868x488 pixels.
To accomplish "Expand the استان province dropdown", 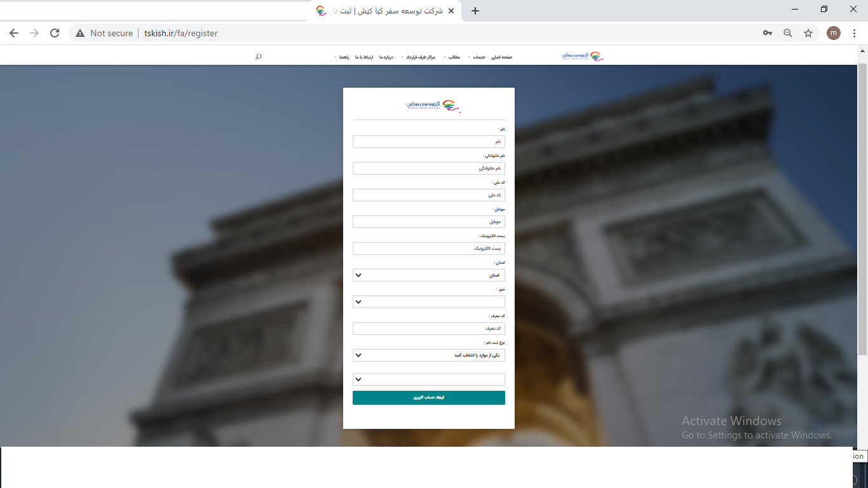I will pyautogui.click(x=428, y=275).
